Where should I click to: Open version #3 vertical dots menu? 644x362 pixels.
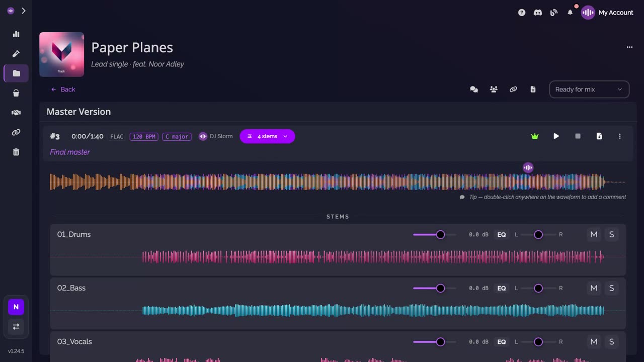(620, 136)
